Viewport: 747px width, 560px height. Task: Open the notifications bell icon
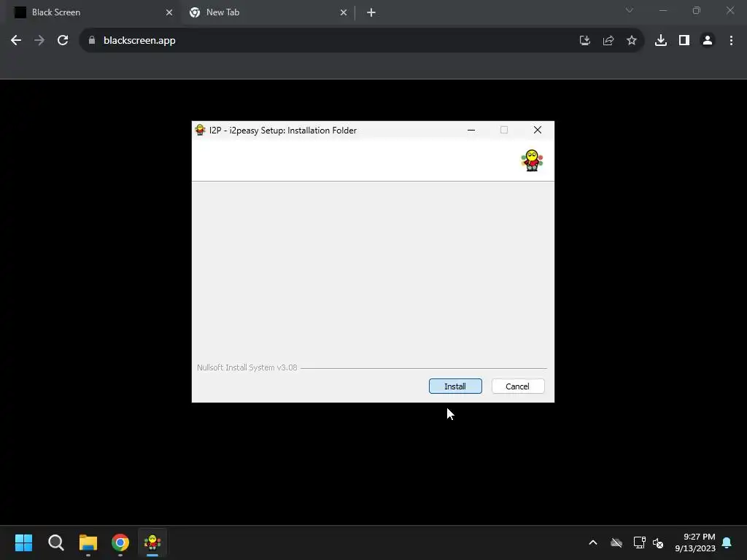click(727, 542)
